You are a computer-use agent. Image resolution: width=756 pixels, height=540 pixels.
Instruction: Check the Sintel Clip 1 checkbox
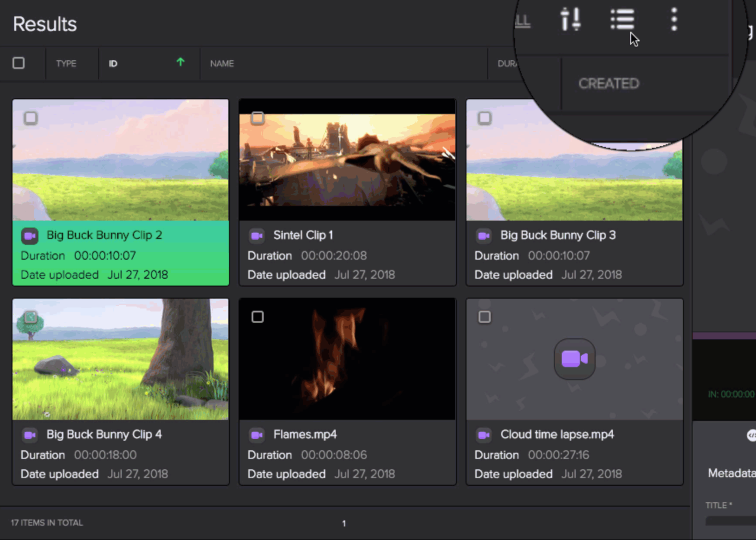pyautogui.click(x=257, y=118)
